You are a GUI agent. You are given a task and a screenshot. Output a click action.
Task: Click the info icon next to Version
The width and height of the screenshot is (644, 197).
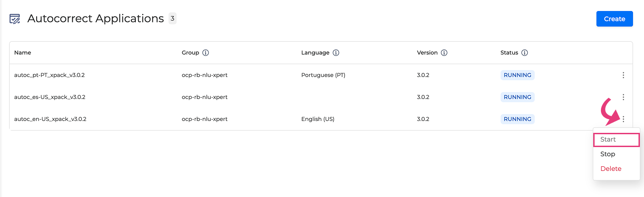coord(444,53)
